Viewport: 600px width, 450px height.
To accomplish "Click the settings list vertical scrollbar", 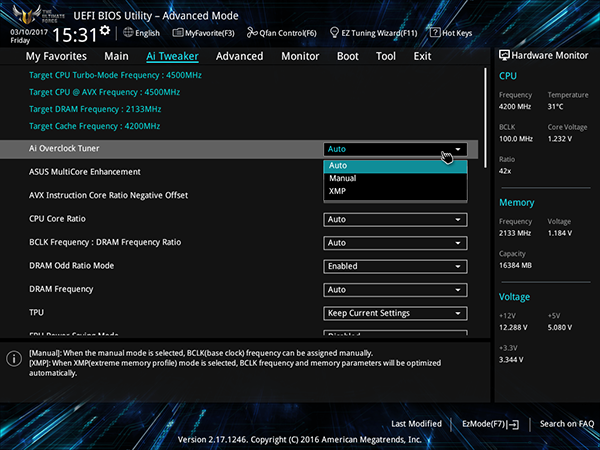I will point(486,118).
